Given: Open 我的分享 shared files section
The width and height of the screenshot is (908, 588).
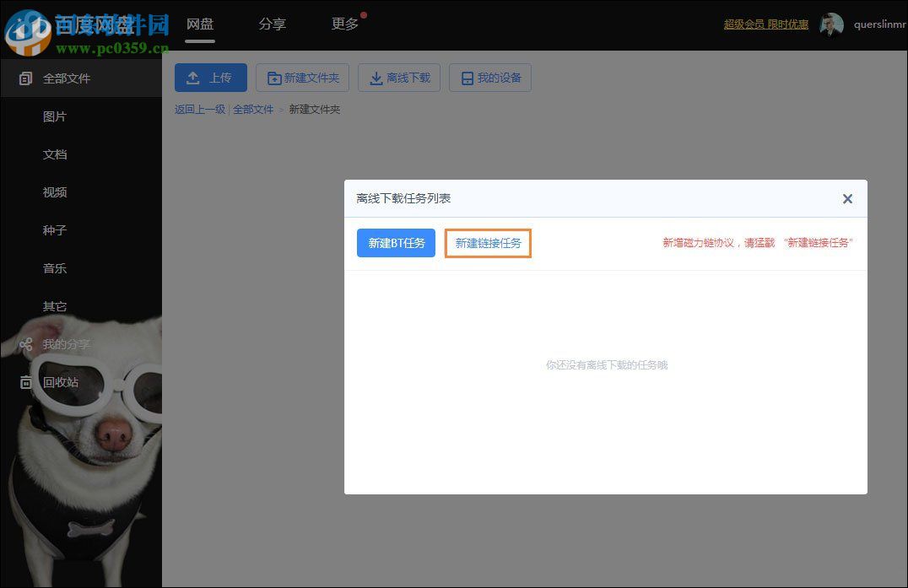Looking at the screenshot, I should tap(63, 344).
